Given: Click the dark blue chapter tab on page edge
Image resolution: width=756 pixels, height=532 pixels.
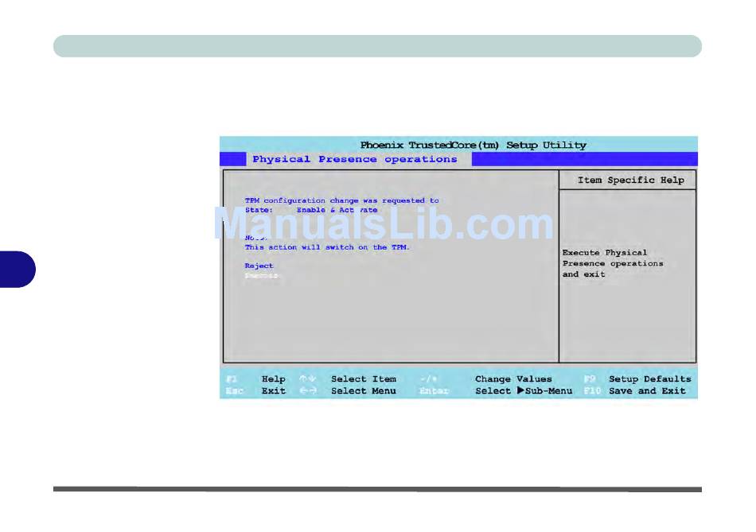Looking at the screenshot, I should pyautogui.click(x=18, y=269).
